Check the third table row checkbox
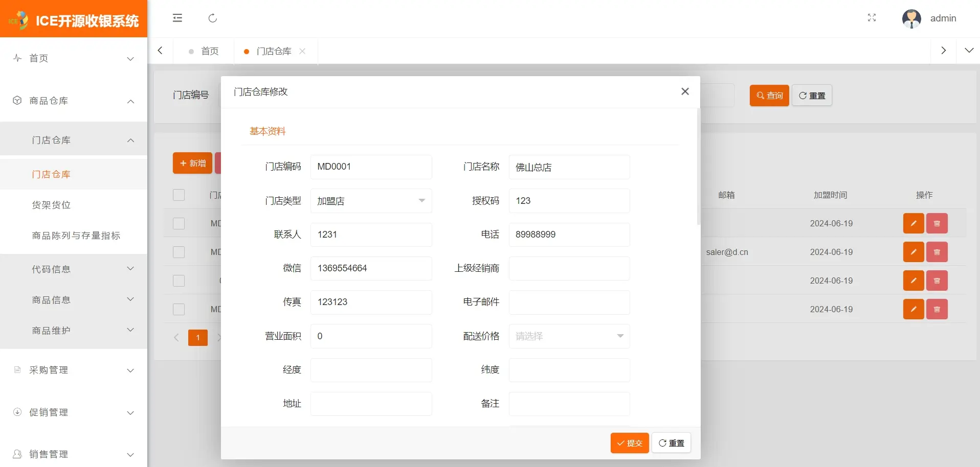Image resolution: width=980 pixels, height=467 pixels. point(179,281)
